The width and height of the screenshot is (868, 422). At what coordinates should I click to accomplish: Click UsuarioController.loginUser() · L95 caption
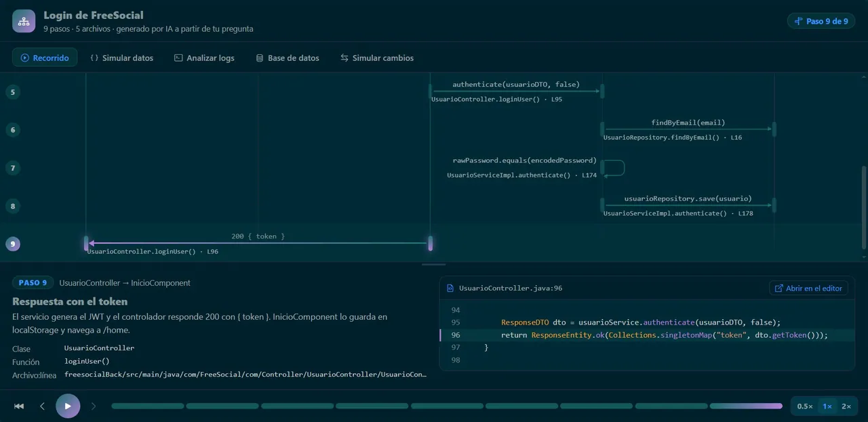click(496, 99)
